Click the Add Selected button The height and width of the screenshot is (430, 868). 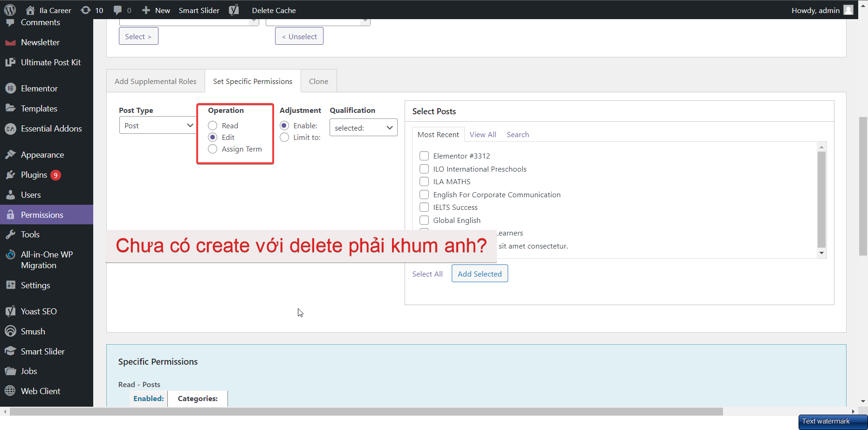[480, 274]
